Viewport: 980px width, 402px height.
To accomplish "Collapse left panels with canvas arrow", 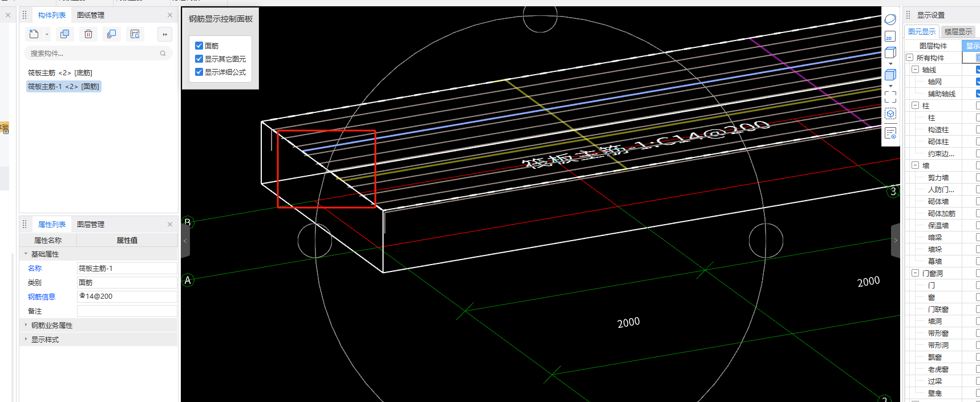I will click(185, 241).
